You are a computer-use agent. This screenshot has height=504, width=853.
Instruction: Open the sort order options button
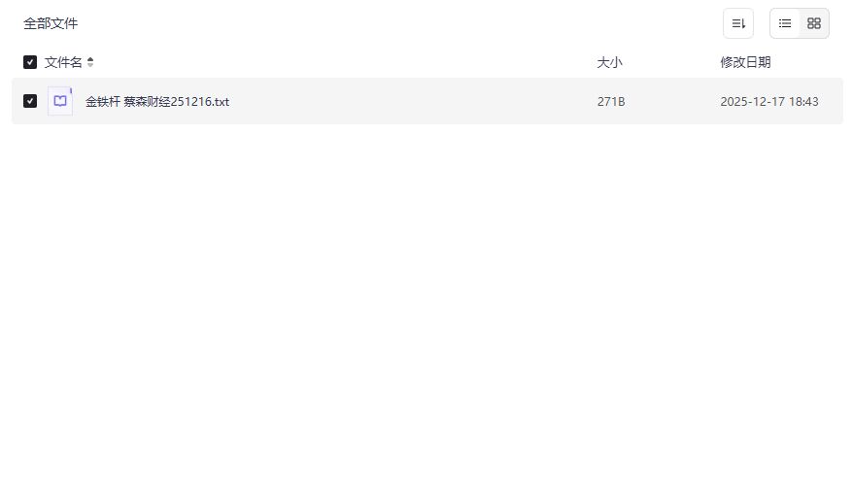point(738,23)
